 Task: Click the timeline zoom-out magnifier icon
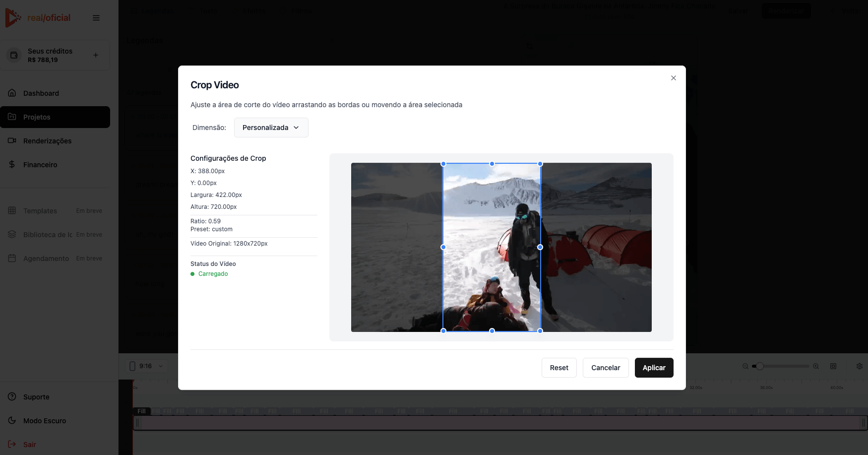[x=745, y=366]
